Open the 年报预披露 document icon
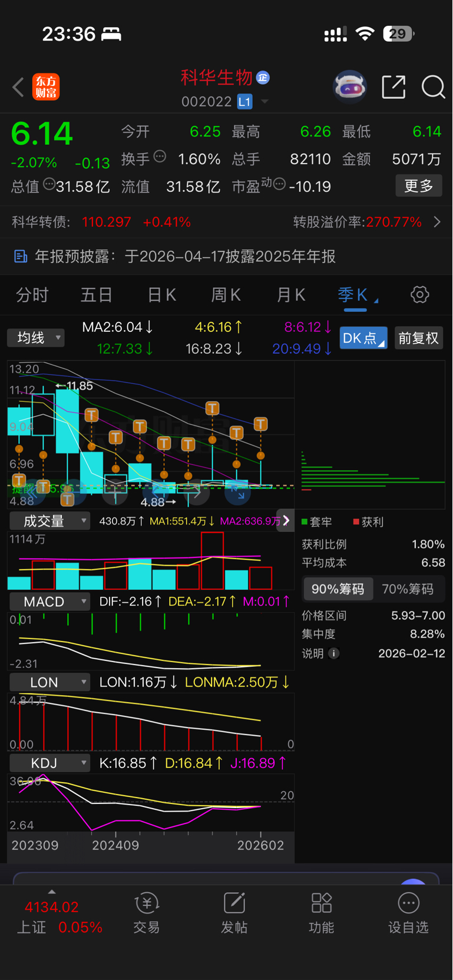The width and height of the screenshot is (453, 980). coord(21,256)
